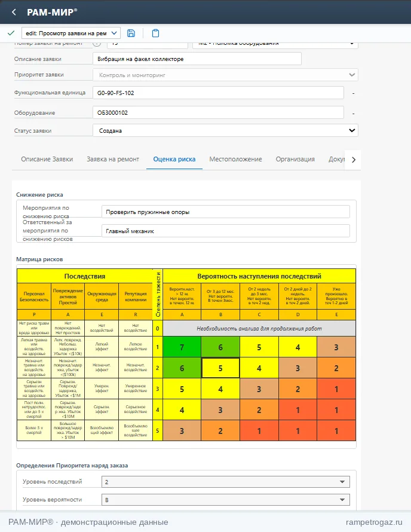The width and height of the screenshot is (411, 532).
Task: Switch to the Заявка на ремонт tab
Action: coord(113,159)
